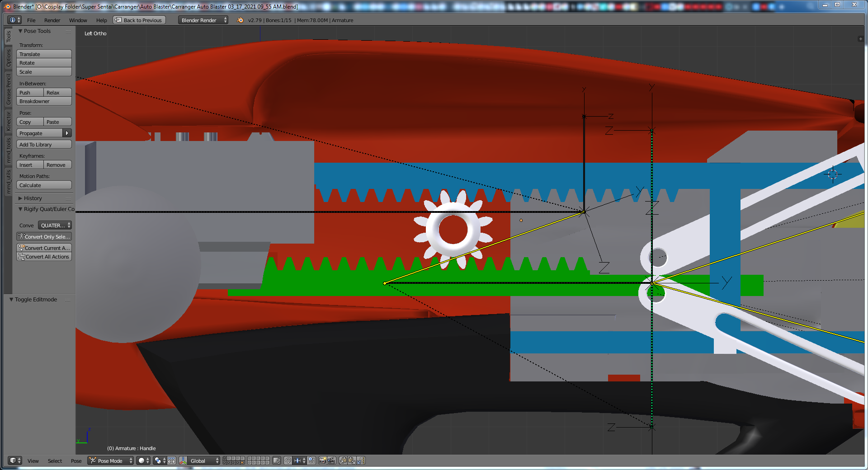Toggle snap-to-grid alignment option
This screenshot has height=470, width=868.
(311, 461)
